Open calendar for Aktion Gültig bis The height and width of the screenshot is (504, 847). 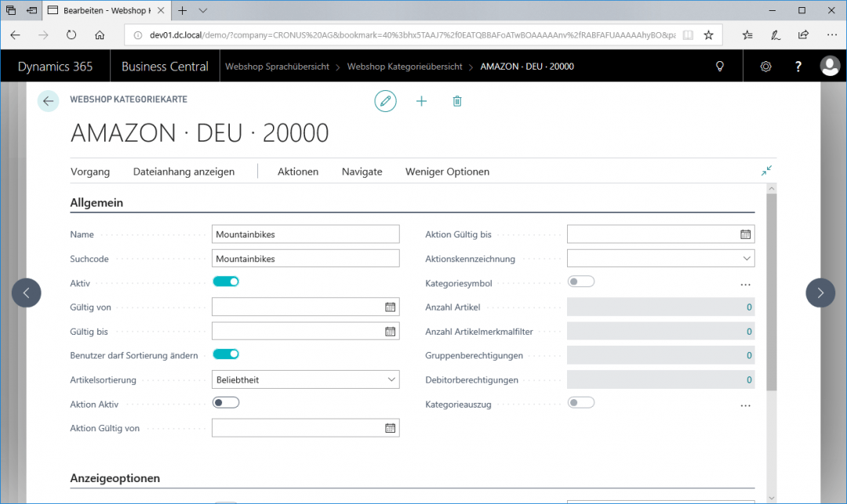746,234
